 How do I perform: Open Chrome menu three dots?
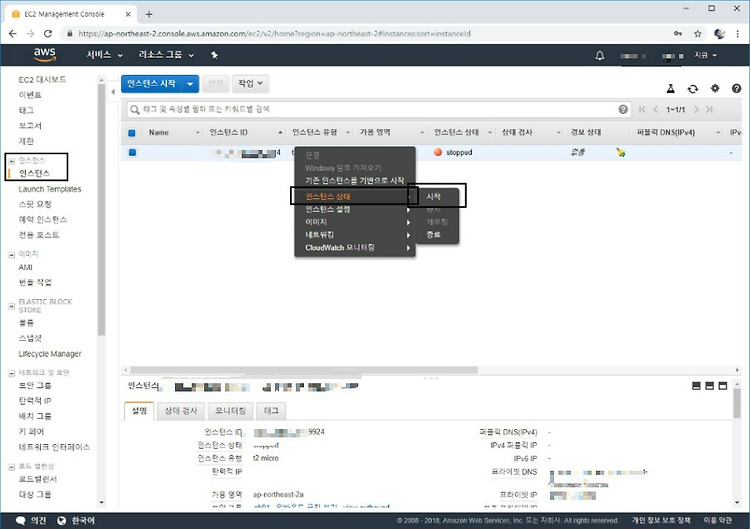pos(737,33)
